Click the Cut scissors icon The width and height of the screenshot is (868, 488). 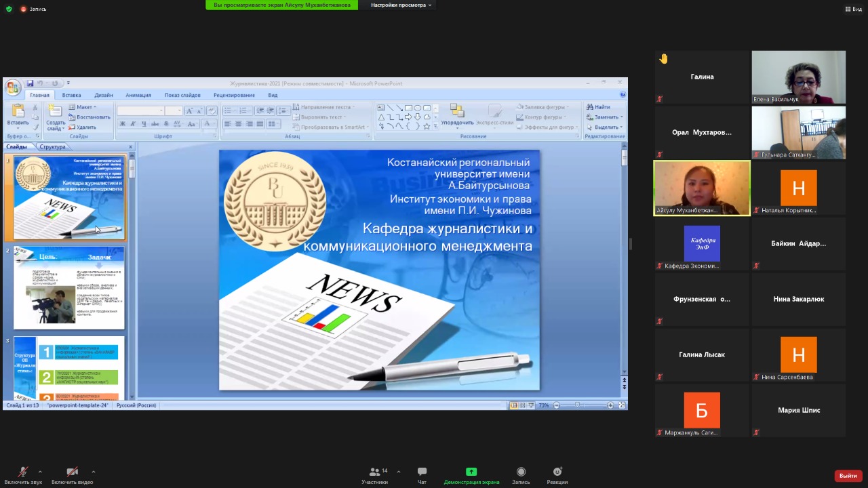coord(36,108)
